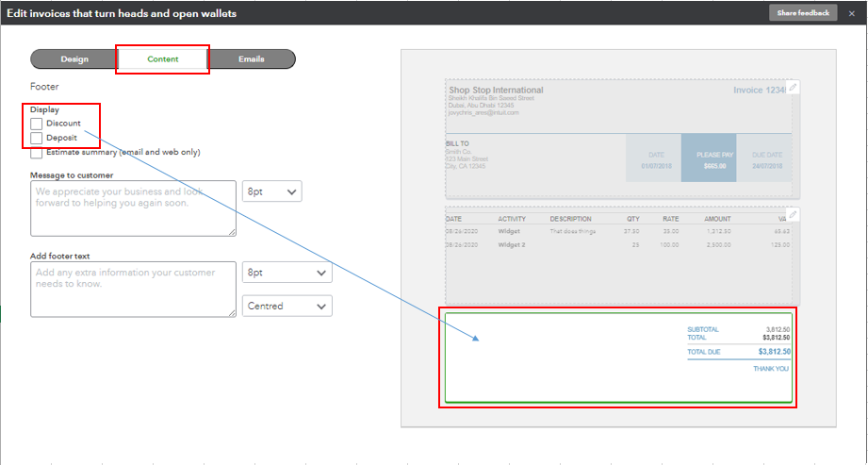This screenshot has height=465, width=868.
Task: Click the pencil edit icon on invoice header
Action: coord(793,87)
